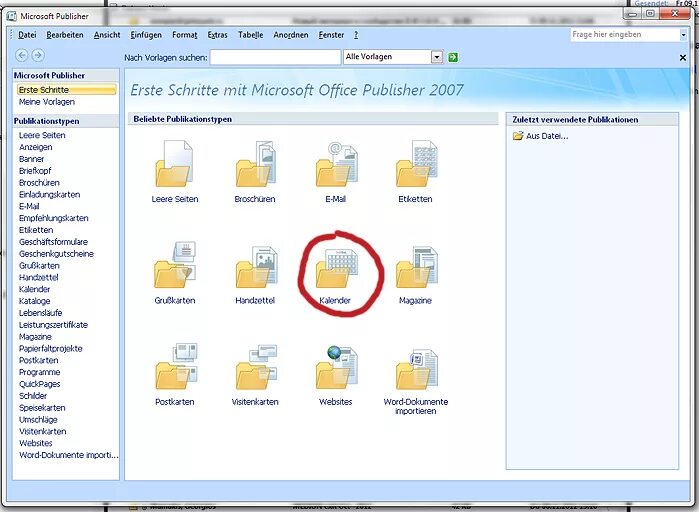Select Erste Schritte in sidebar
This screenshot has height=512, width=699.
point(66,90)
